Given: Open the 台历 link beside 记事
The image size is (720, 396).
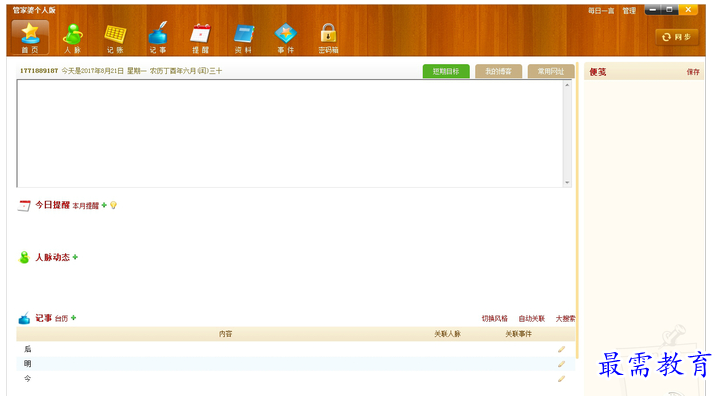Looking at the screenshot, I should tap(62, 318).
